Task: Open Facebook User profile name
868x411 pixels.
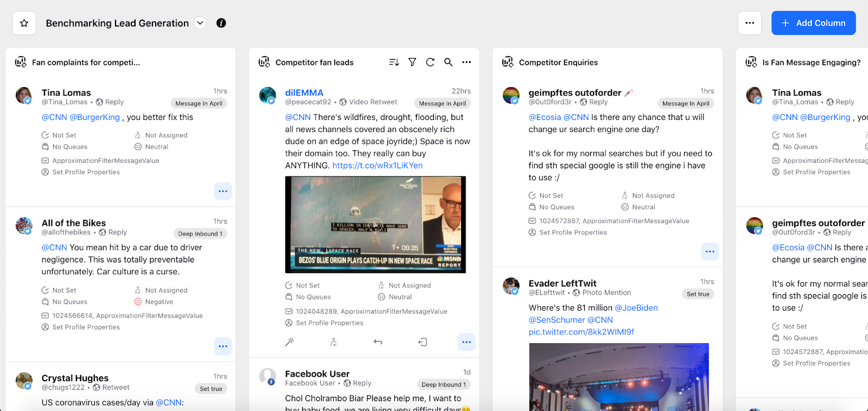Action: tap(317, 374)
